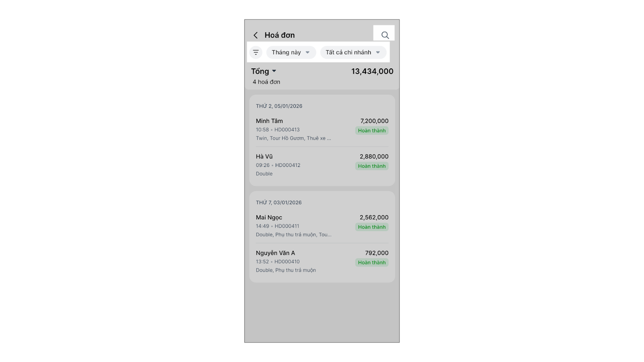Open the Tất cả chi nhánh dropdown

(353, 52)
